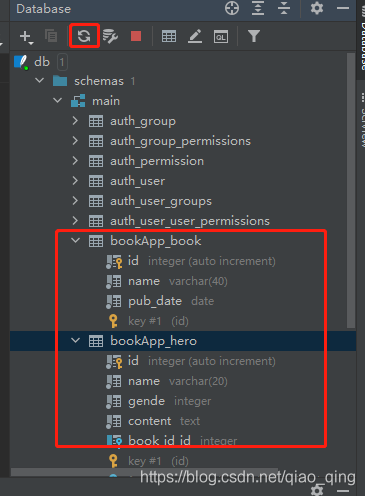
Task: Click the Collapse All icon in header
Action: (284, 8)
